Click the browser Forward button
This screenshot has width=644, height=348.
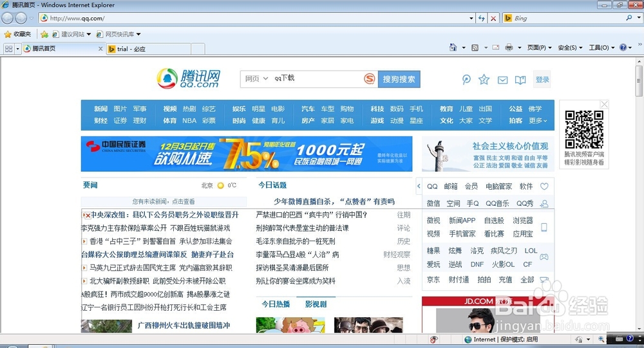[21, 18]
